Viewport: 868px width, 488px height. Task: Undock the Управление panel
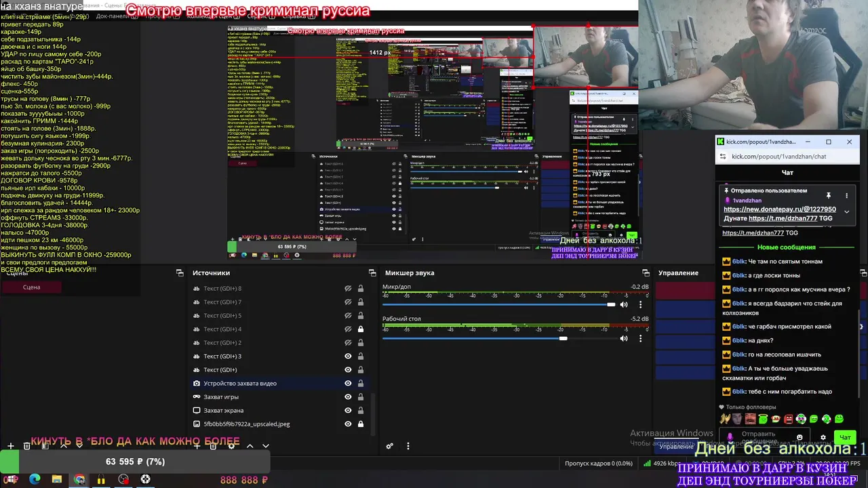863,272
